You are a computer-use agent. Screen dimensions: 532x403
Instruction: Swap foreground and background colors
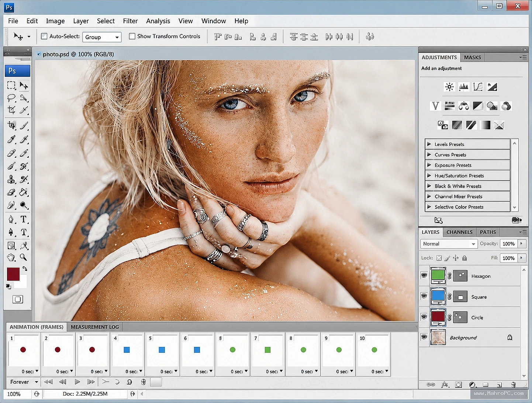(x=25, y=269)
